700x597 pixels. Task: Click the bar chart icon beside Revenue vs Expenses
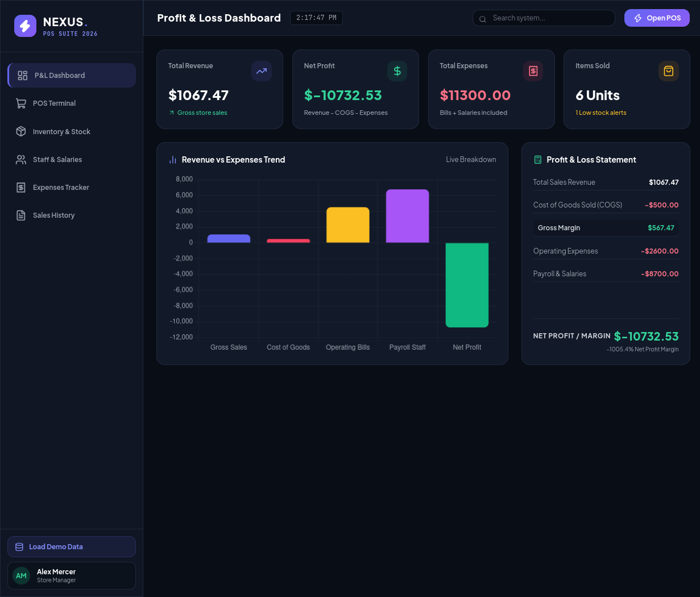click(173, 160)
